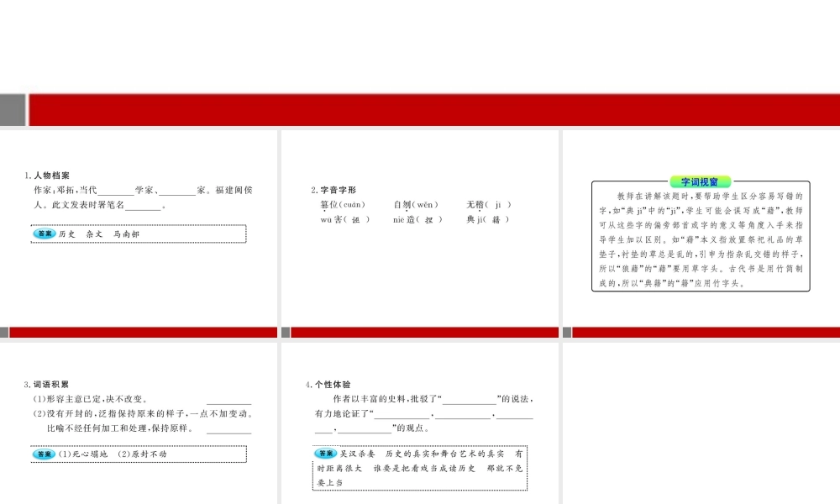Click the line (2)没有开封的,泛指保持原来的样子

tap(143, 413)
